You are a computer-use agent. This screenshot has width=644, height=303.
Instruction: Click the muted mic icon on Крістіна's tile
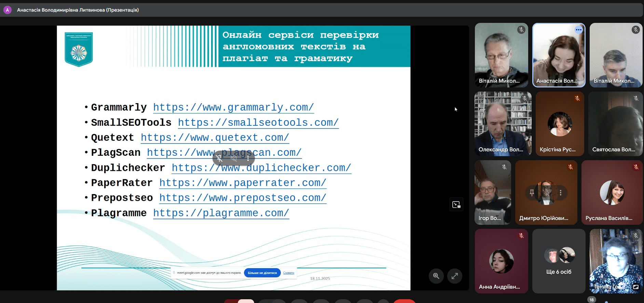pos(577,98)
